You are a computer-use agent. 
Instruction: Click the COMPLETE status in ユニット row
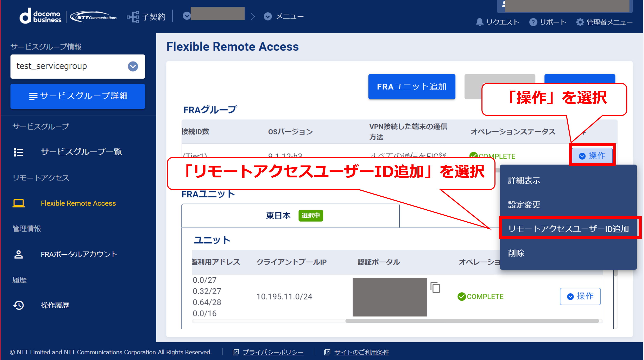pyautogui.click(x=480, y=296)
